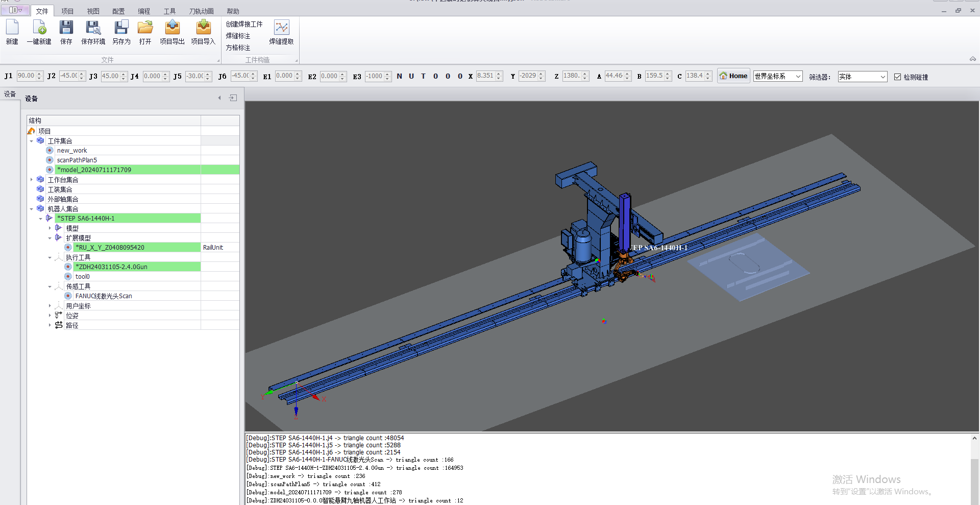Screen dimensions: 980x505
Task: Expand the 工作台集合 tree node
Action: [x=32, y=180]
